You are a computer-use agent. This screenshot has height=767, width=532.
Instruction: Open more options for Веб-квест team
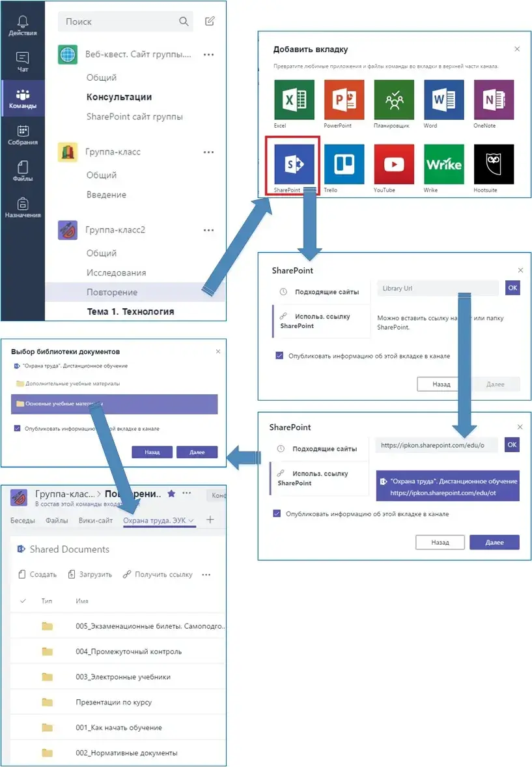pos(208,55)
